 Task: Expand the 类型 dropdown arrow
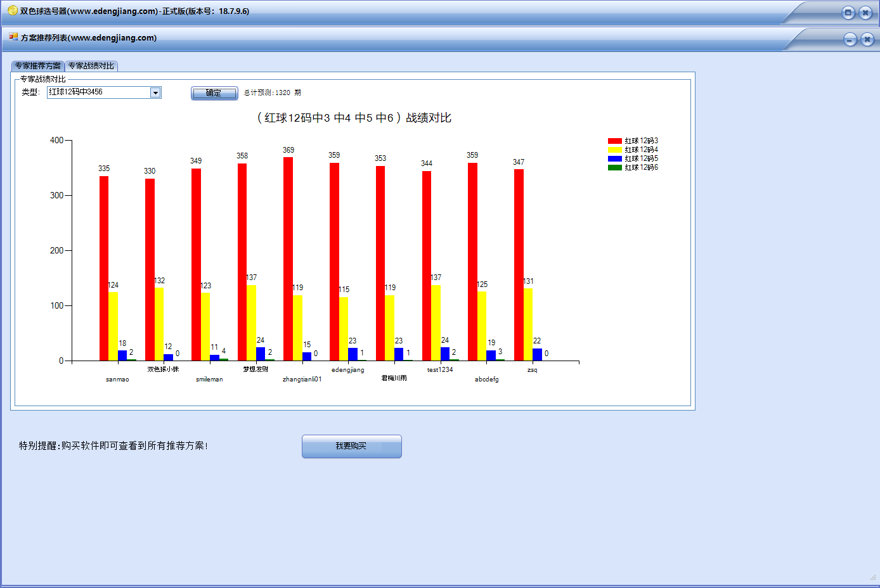click(x=155, y=93)
